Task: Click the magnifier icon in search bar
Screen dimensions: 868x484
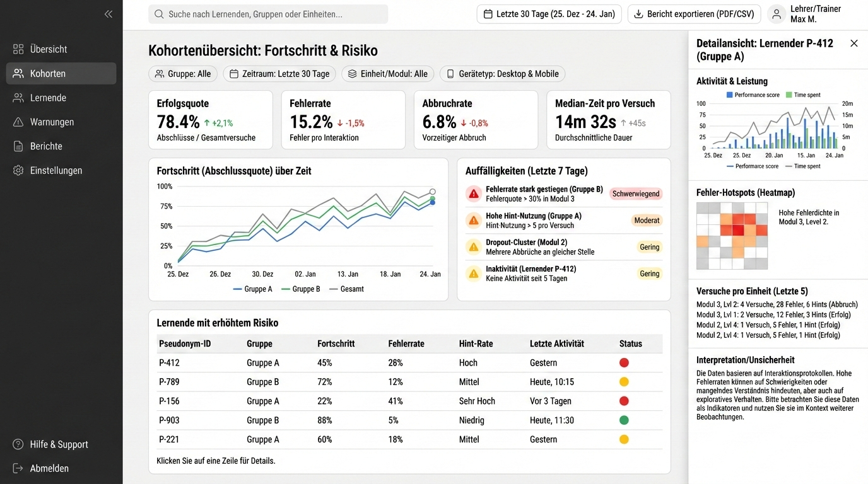Action: [159, 14]
